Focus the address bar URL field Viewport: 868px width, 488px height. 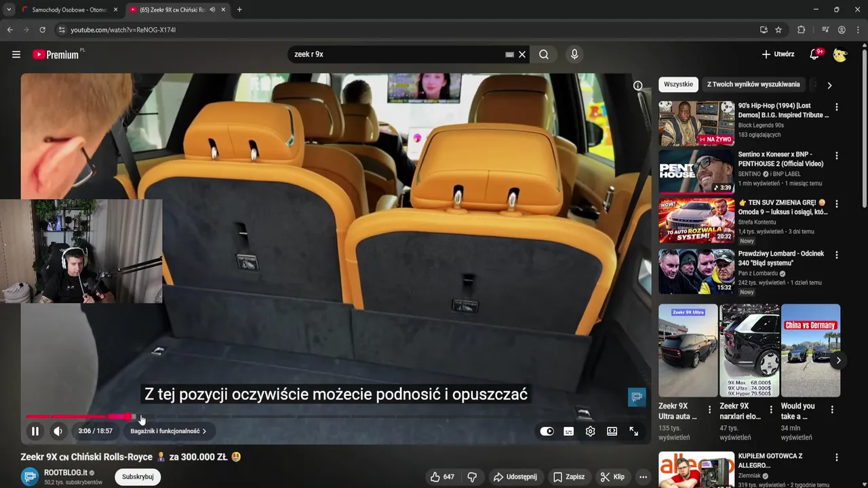pyautogui.click(x=407, y=30)
